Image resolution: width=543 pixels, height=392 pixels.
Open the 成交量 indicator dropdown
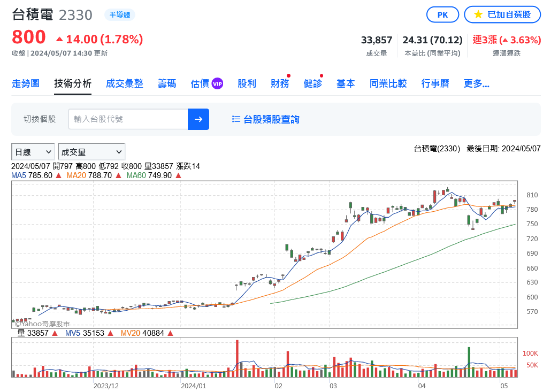91,152
